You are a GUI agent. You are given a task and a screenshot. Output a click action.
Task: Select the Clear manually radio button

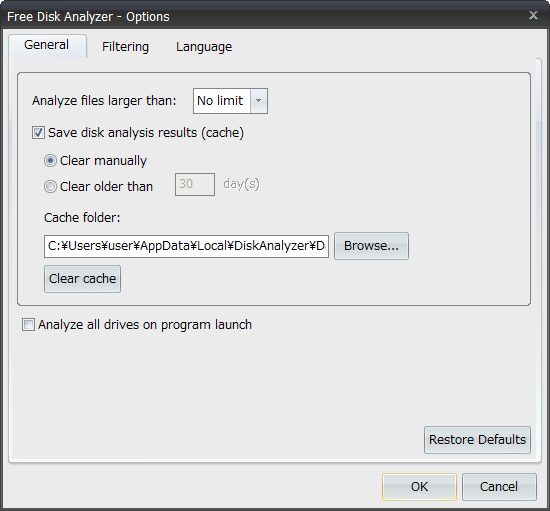[50, 161]
